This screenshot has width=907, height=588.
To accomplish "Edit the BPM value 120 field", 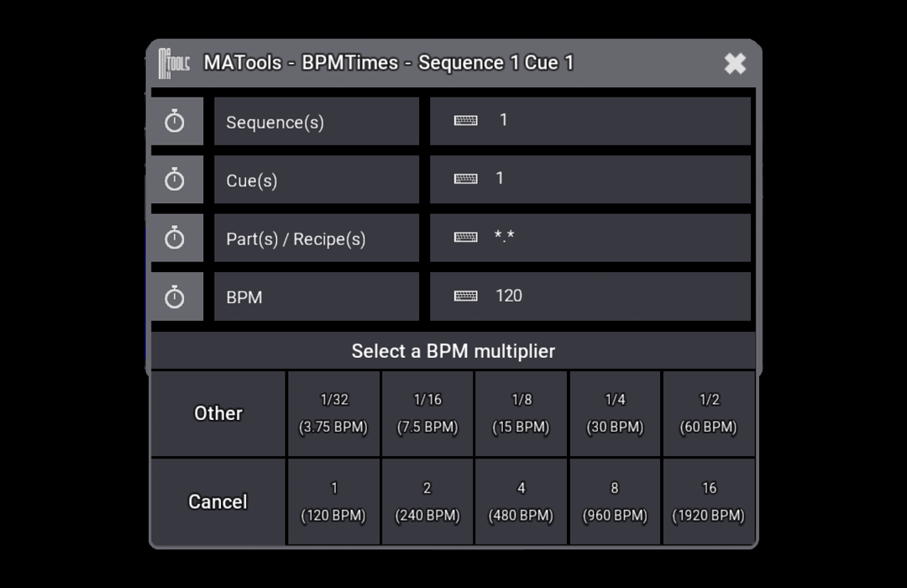I will coord(590,297).
